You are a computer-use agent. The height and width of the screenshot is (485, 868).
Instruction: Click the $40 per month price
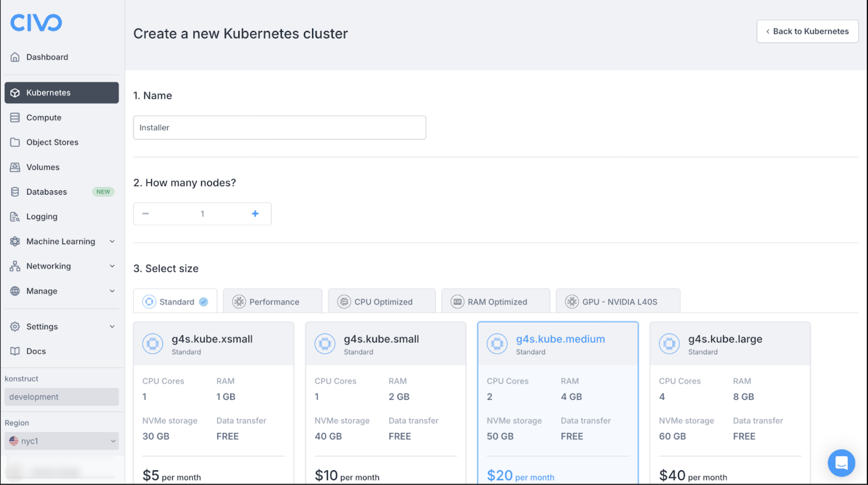click(693, 476)
